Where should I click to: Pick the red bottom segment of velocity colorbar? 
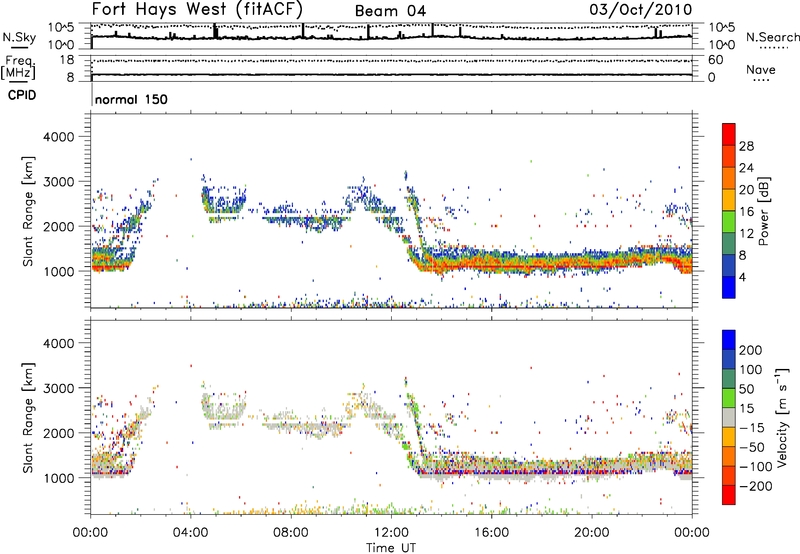[x=729, y=495]
